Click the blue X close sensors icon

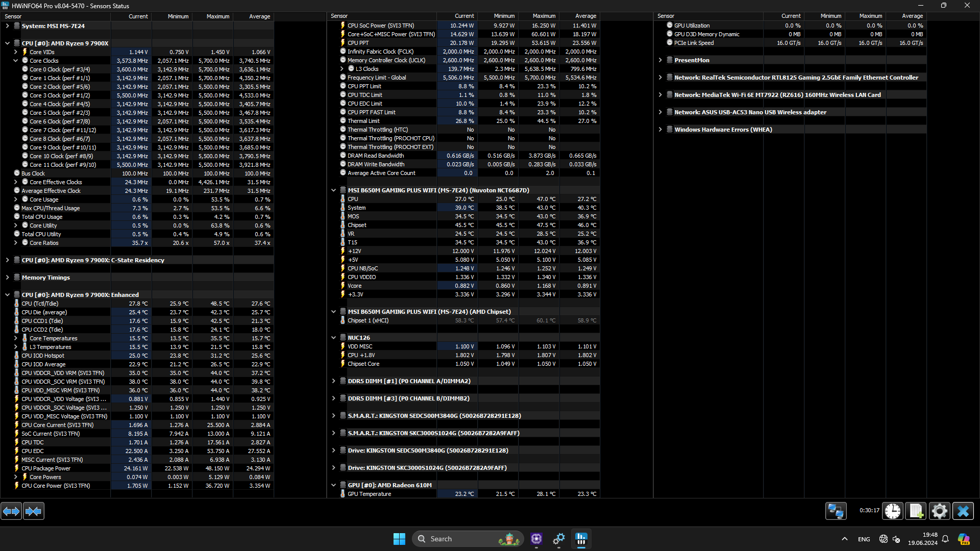(x=963, y=511)
